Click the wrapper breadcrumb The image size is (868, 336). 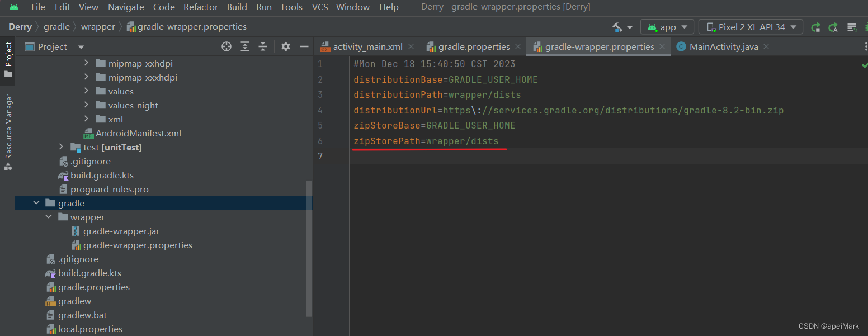[98, 27]
